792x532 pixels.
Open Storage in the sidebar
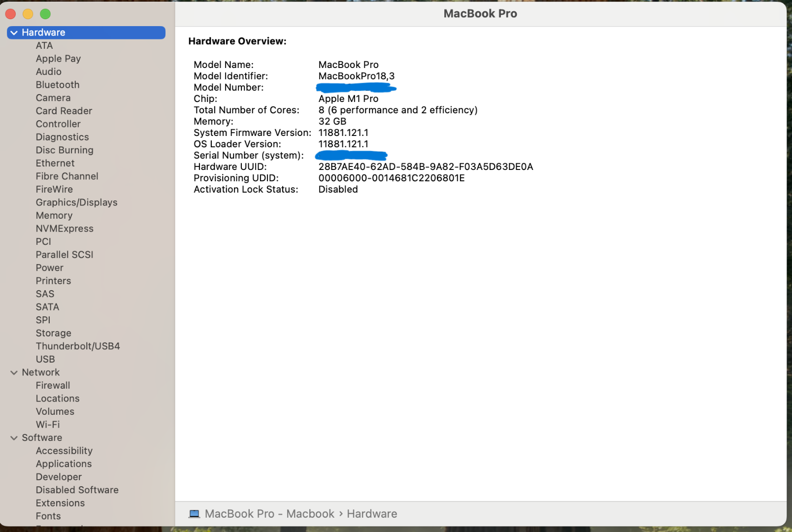point(54,333)
